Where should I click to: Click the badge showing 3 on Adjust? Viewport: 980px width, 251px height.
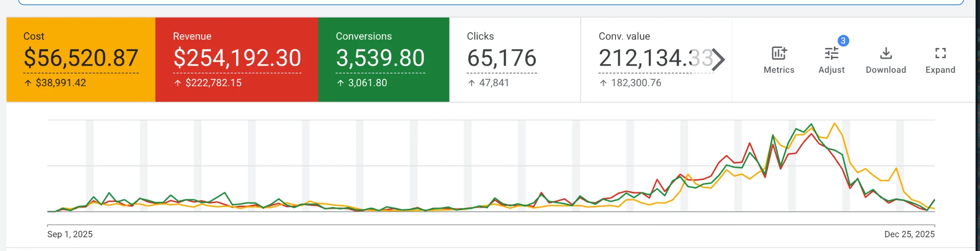[x=843, y=41]
